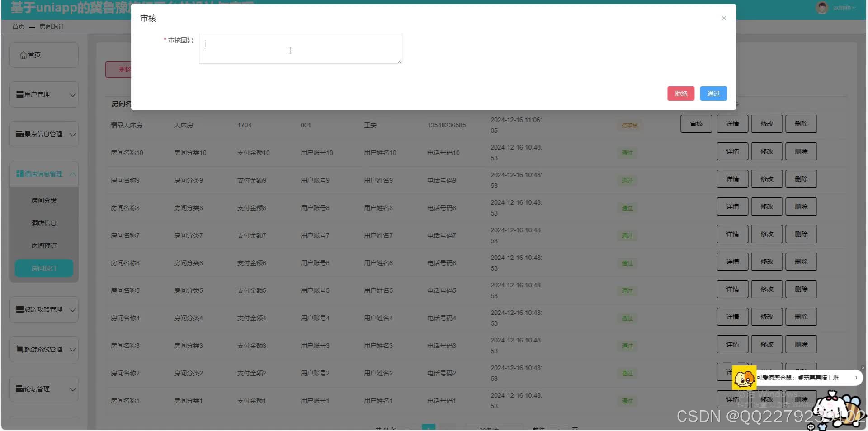Image resolution: width=868 pixels, height=431 pixels.
Task: Select 房间预订 in the sidebar submenu
Action: click(44, 245)
